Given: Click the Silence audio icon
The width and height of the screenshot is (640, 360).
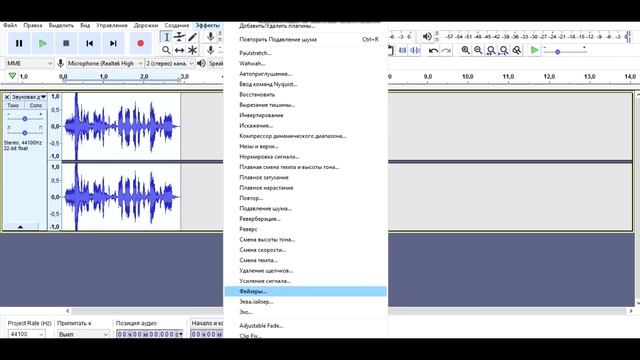Looking at the screenshot, I should pyautogui.click(x=415, y=50).
